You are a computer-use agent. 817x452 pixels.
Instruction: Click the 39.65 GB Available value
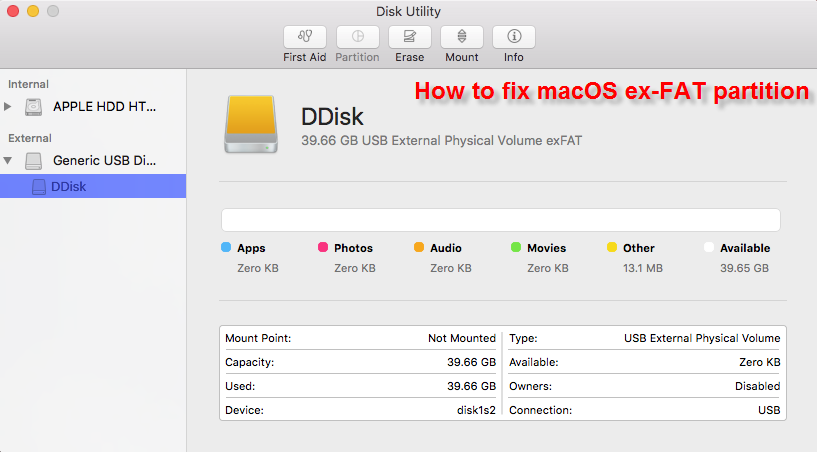pos(745,268)
